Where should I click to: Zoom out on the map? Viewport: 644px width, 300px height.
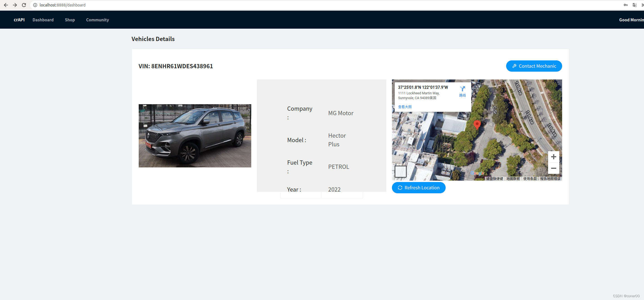(553, 168)
